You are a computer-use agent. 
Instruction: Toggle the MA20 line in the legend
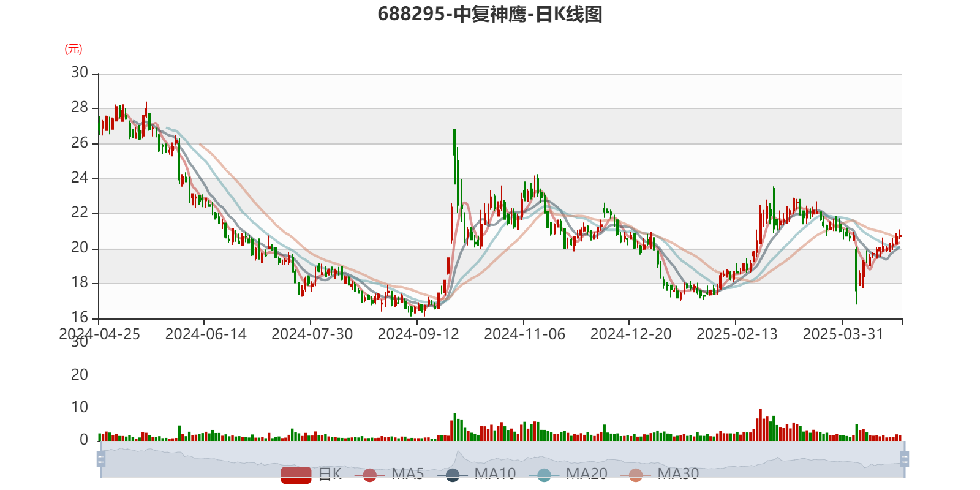point(568,474)
